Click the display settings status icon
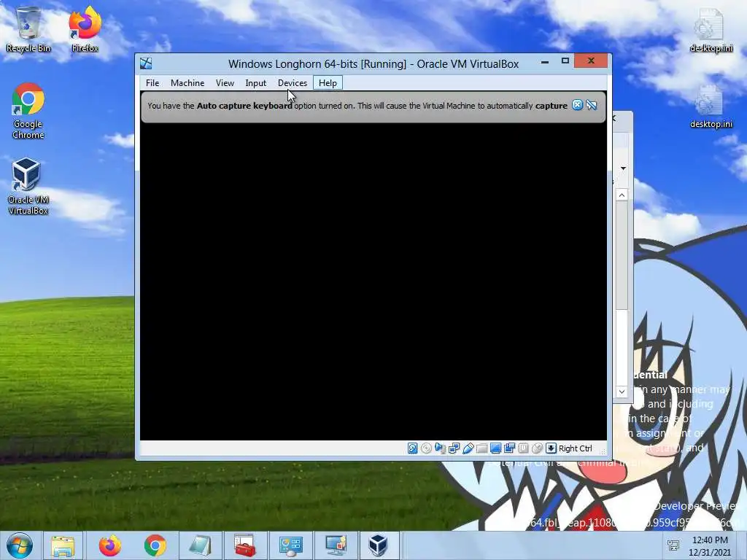 point(495,448)
